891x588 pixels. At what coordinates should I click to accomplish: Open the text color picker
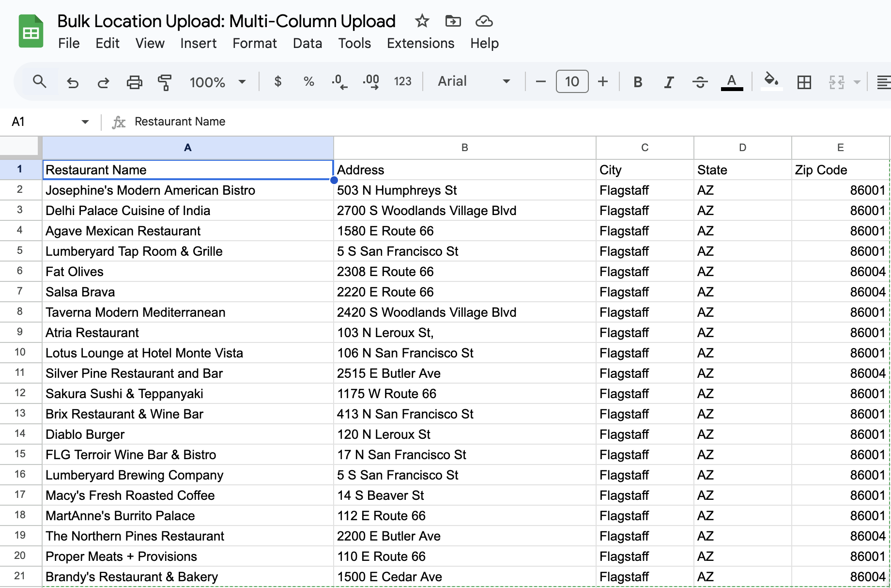tap(732, 82)
